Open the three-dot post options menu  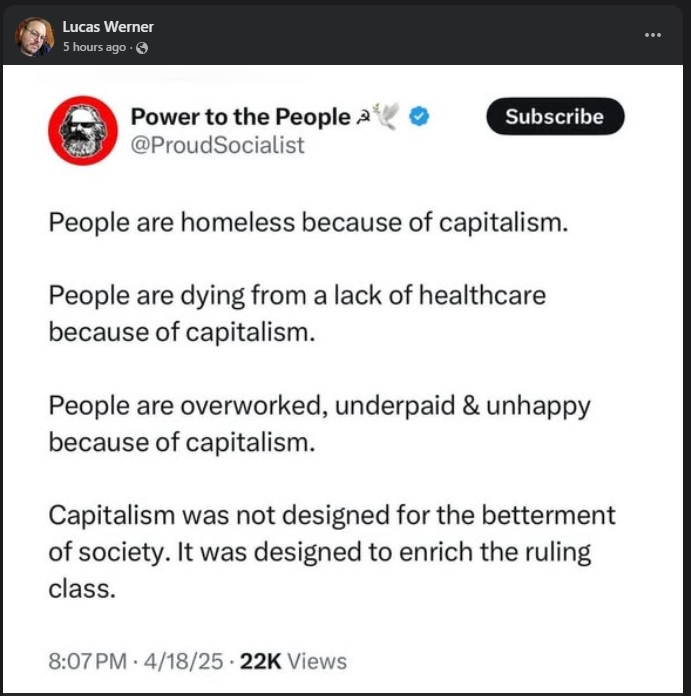(x=652, y=35)
